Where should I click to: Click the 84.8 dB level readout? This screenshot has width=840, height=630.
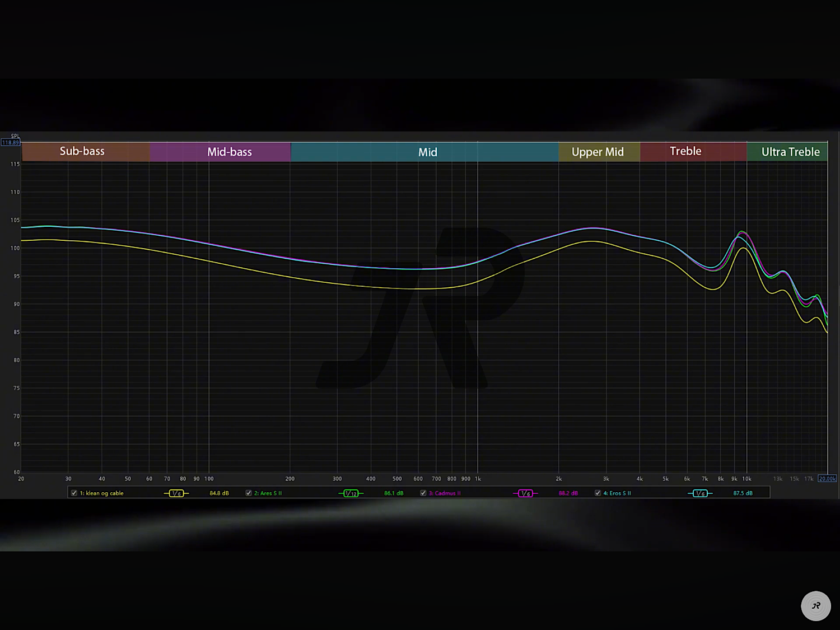tap(219, 493)
